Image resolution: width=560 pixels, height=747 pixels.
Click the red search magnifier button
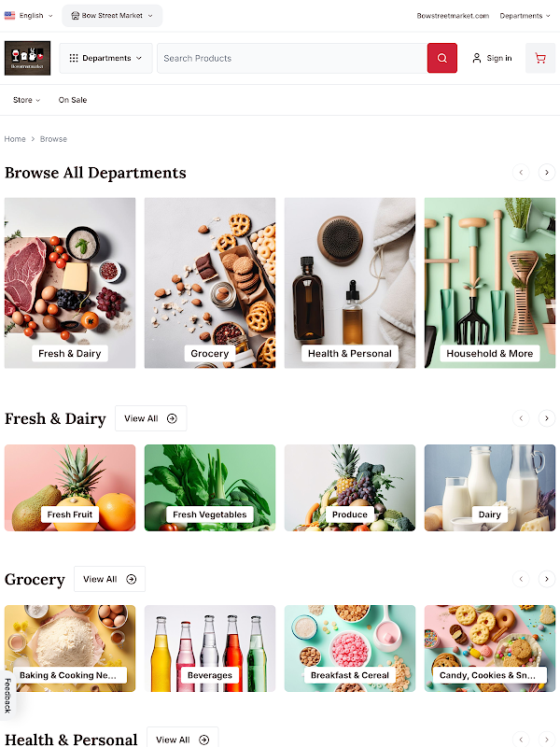441,58
